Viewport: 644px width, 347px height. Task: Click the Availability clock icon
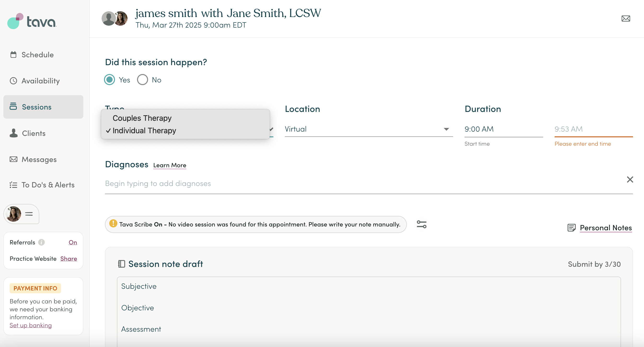click(x=13, y=81)
